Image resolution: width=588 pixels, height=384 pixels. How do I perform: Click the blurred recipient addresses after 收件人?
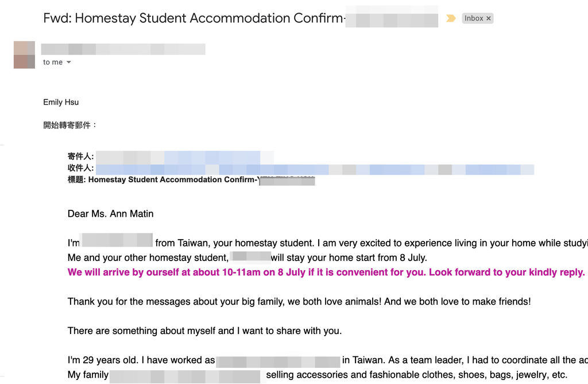pyautogui.click(x=315, y=169)
